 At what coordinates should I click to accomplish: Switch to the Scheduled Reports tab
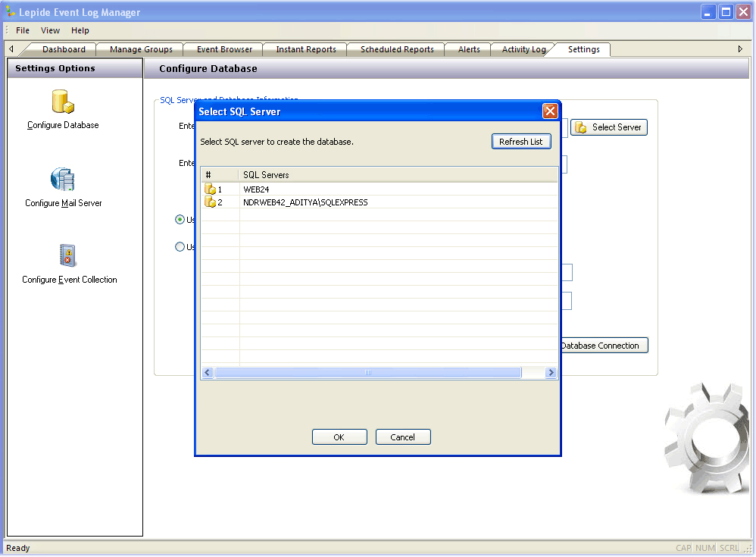coord(397,49)
